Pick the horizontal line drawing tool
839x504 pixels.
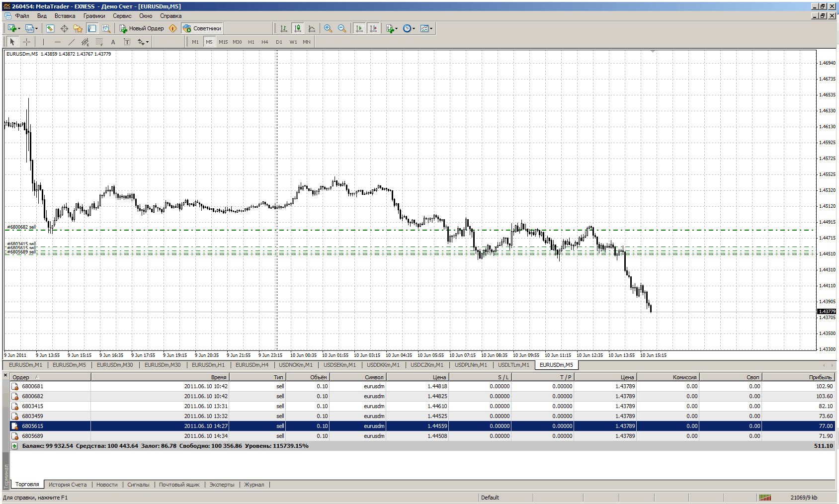pos(58,42)
